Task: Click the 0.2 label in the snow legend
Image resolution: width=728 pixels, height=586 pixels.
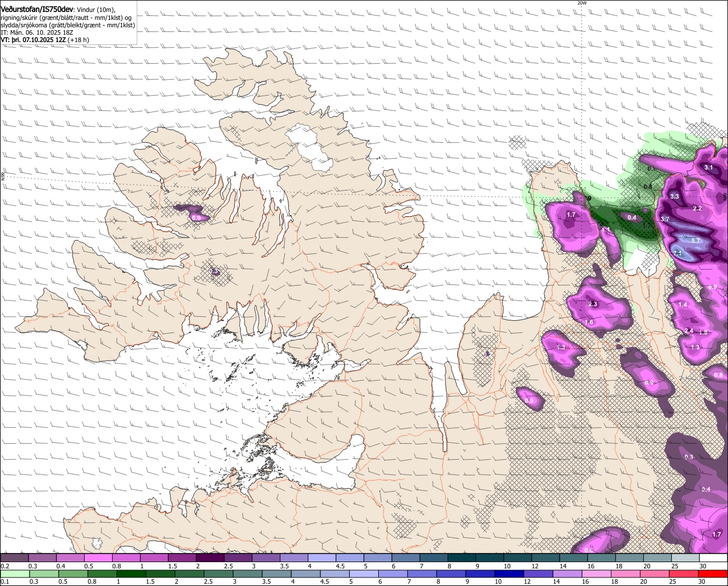Action: point(5,566)
